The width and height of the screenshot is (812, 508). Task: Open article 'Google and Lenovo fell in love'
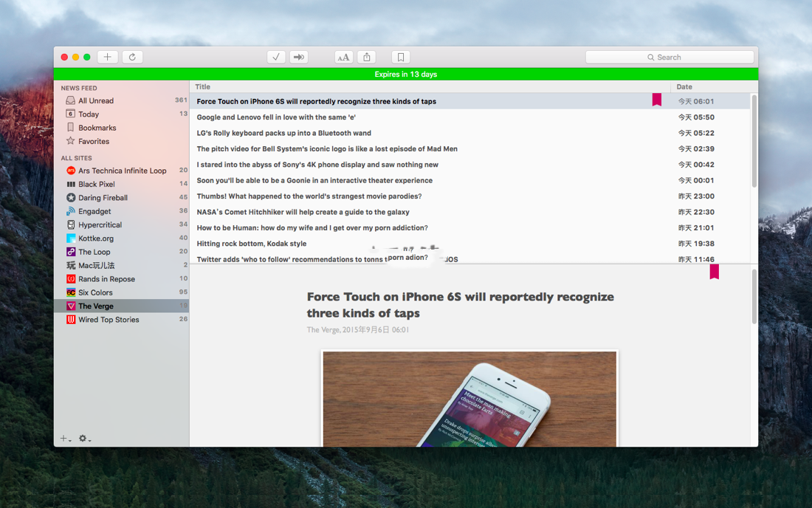[276, 117]
